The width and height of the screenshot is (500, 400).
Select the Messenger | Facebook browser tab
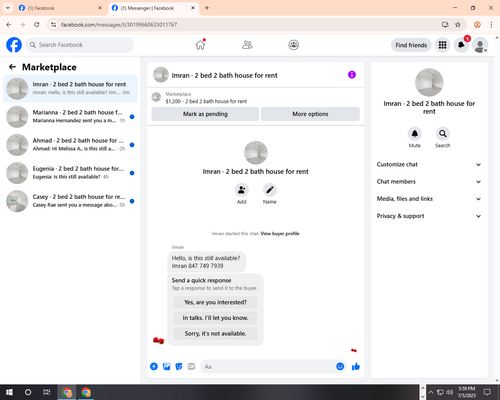(x=153, y=8)
